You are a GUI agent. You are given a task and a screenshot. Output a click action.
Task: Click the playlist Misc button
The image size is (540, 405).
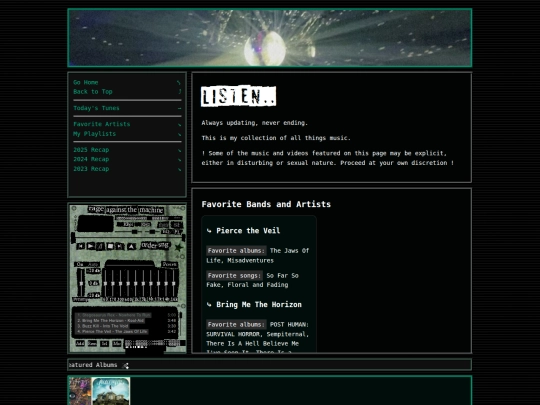[117, 343]
